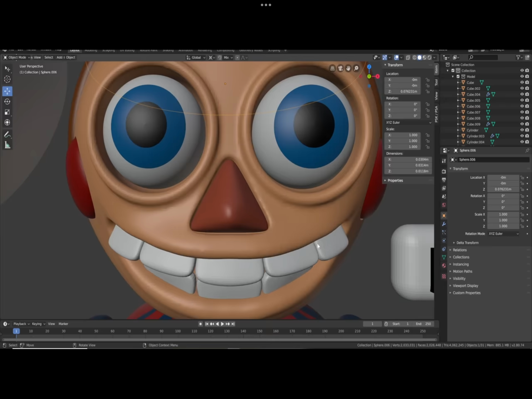532x399 pixels.
Task: Open Active Tool and Workspace settings tab
Action: tap(444, 161)
